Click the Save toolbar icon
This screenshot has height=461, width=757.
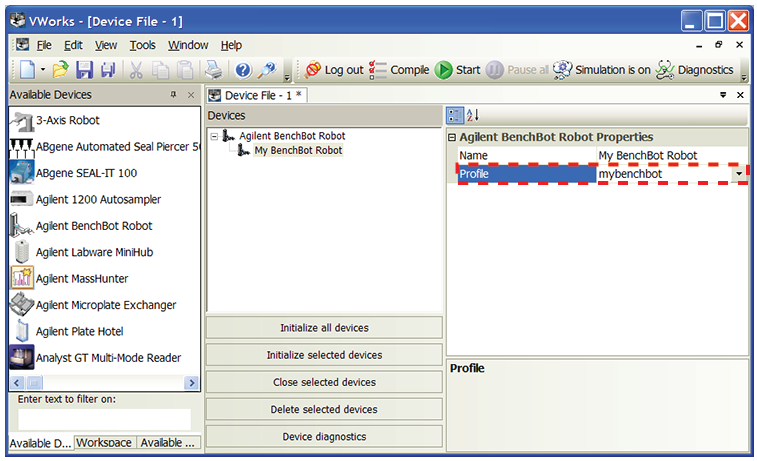click(85, 70)
